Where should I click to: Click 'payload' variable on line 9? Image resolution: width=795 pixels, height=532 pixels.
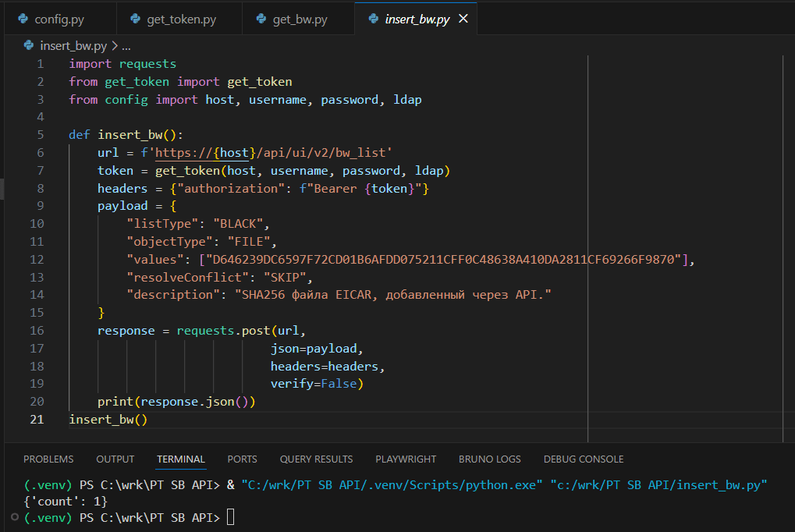click(122, 206)
